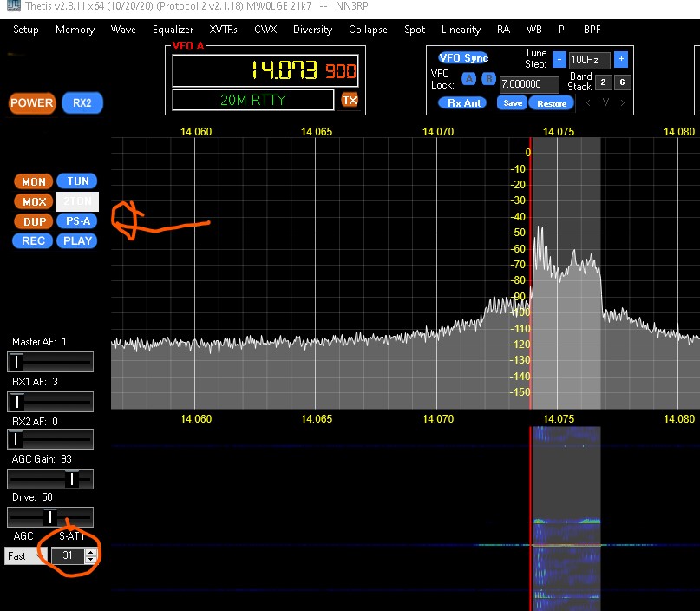
Task: Click the PLAY button
Action: coord(77,240)
